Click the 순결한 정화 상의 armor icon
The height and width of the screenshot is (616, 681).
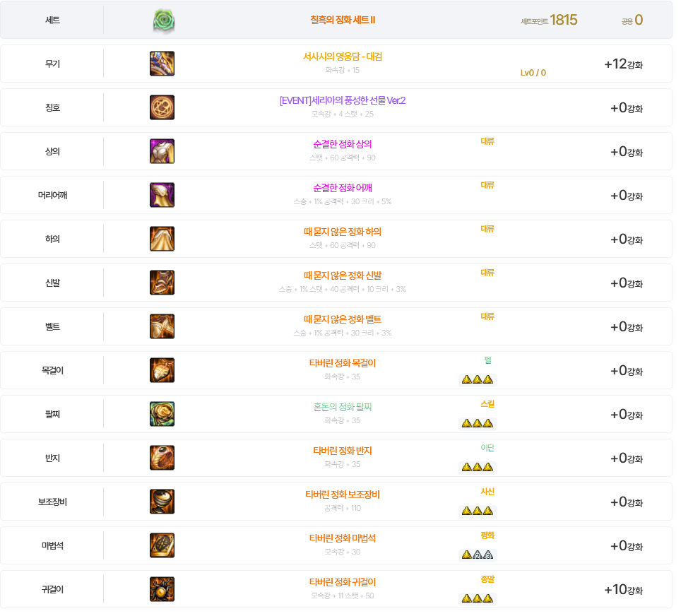point(162,151)
